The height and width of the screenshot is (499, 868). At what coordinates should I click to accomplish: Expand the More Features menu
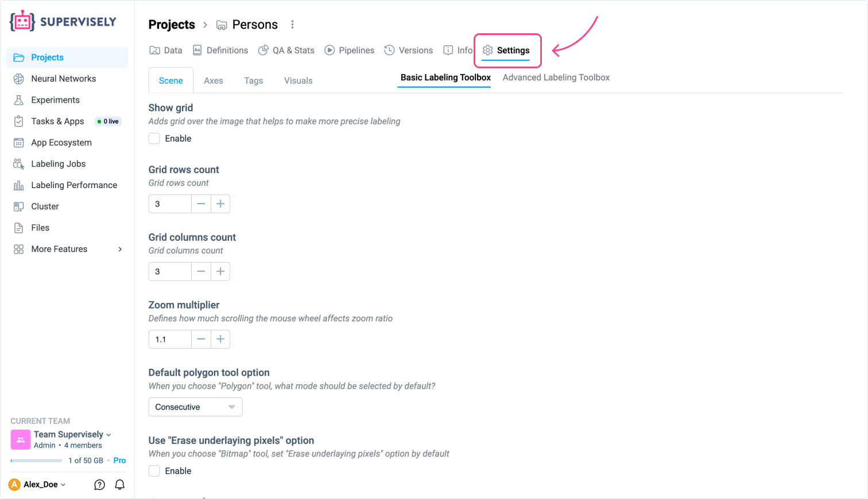[x=58, y=249]
